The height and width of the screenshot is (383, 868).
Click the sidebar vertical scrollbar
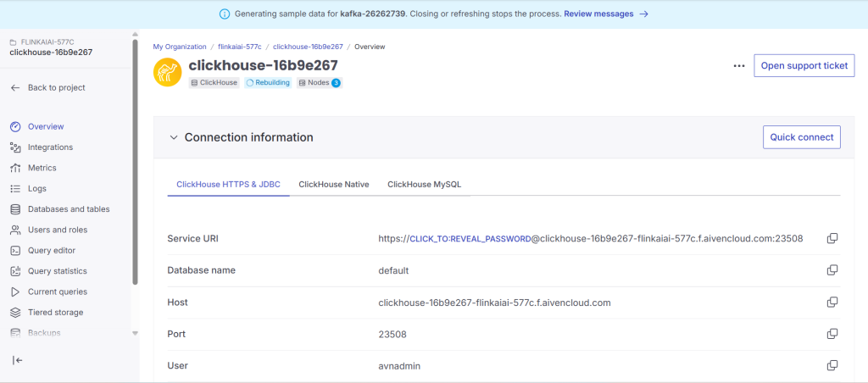pyautogui.click(x=135, y=161)
